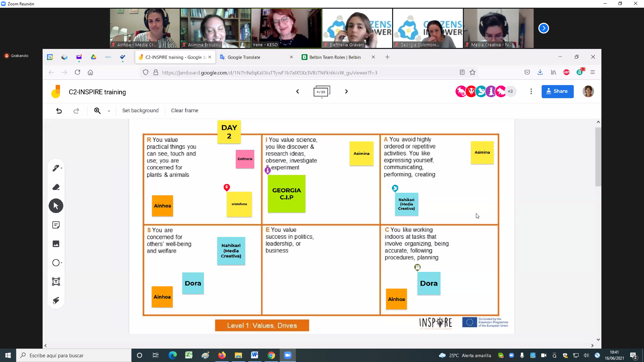Switch to the Google Translate tab
Screen dimensions: 644x362
[244, 57]
